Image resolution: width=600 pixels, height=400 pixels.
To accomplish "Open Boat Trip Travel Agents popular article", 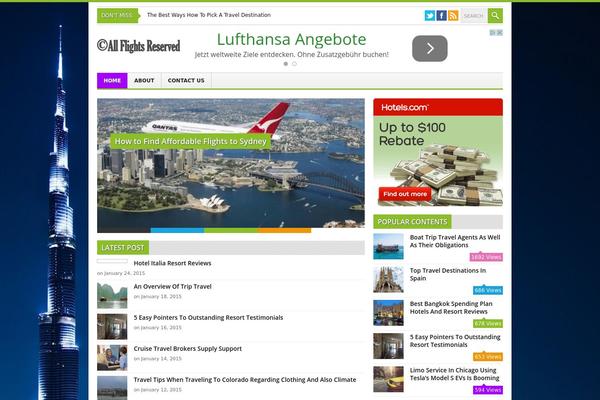I will (455, 241).
